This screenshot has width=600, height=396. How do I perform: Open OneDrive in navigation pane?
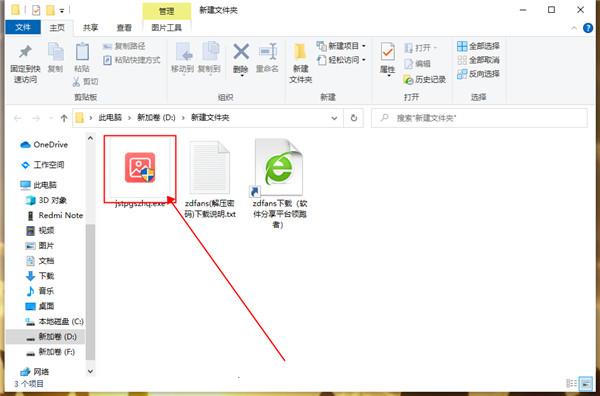(44, 145)
